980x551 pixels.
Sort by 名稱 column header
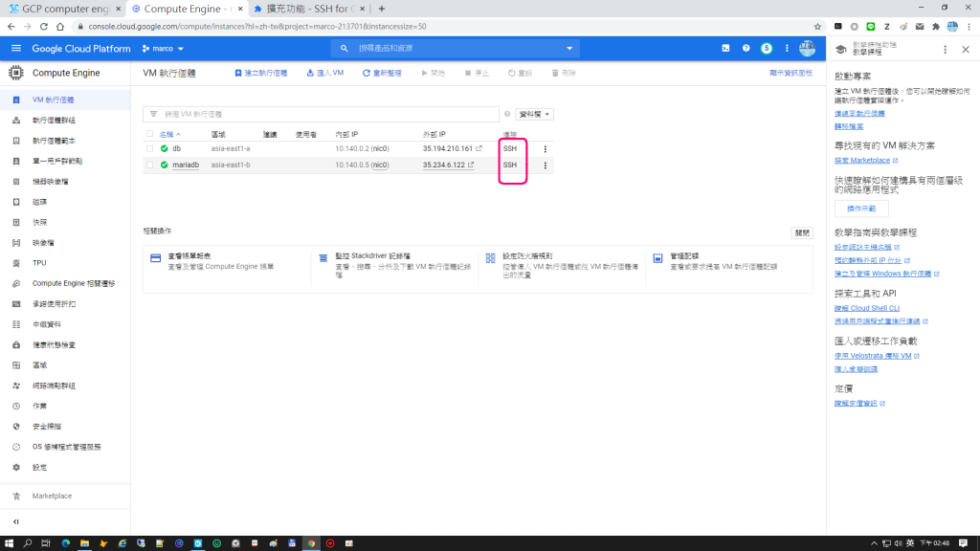click(x=169, y=134)
